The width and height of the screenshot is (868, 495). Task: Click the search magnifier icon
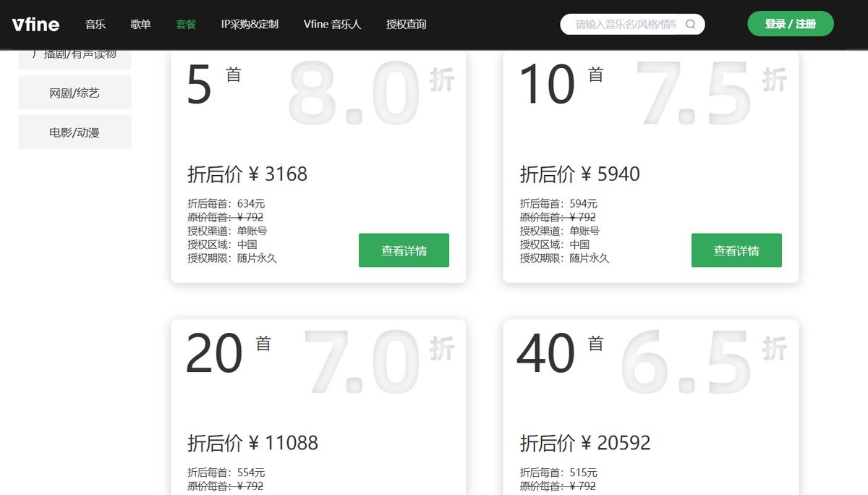pos(689,24)
